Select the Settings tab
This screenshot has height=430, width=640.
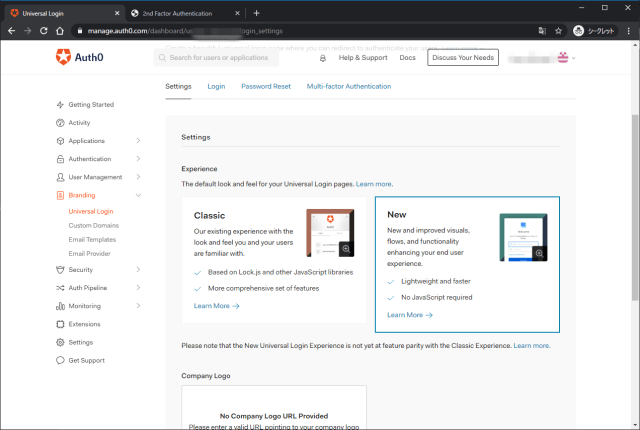(x=178, y=86)
